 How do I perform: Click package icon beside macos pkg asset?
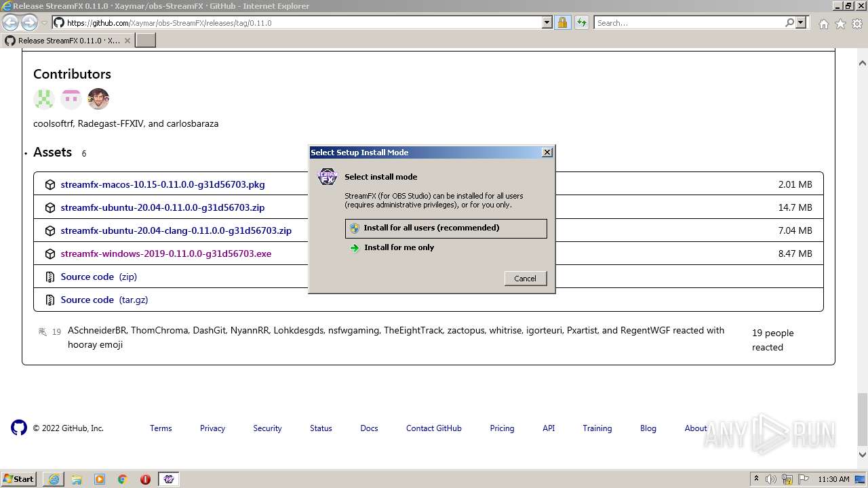50,184
